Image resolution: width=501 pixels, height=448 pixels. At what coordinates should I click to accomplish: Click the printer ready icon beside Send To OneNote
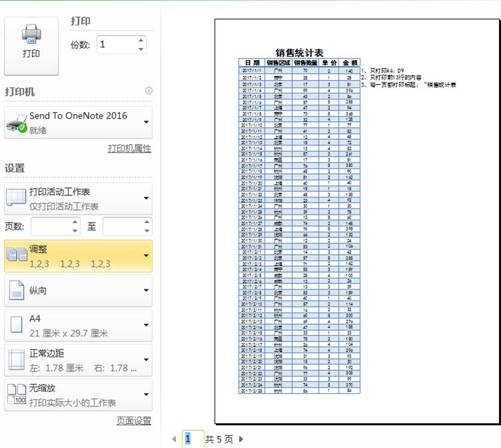(16, 123)
